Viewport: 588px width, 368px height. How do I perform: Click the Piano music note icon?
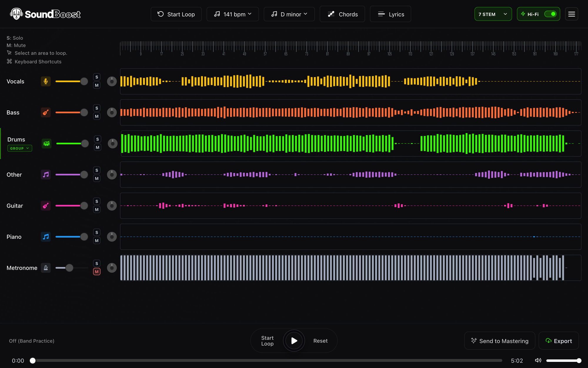(x=46, y=237)
